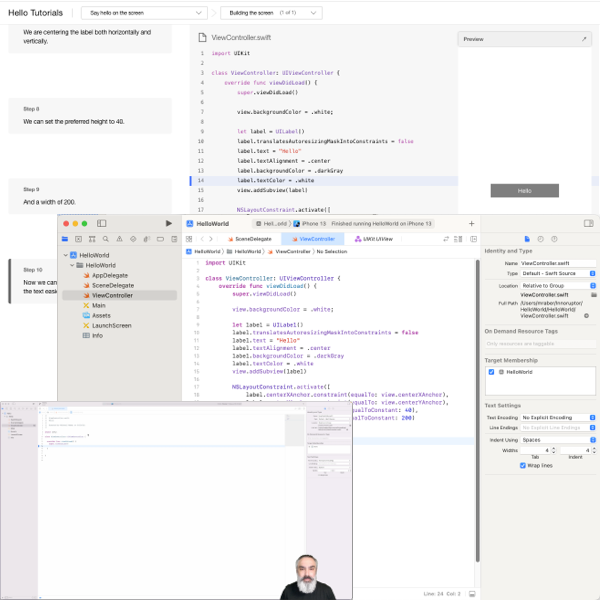The width and height of the screenshot is (600, 600).
Task: Open Location dropdown Relative to Group
Action: pos(558,286)
